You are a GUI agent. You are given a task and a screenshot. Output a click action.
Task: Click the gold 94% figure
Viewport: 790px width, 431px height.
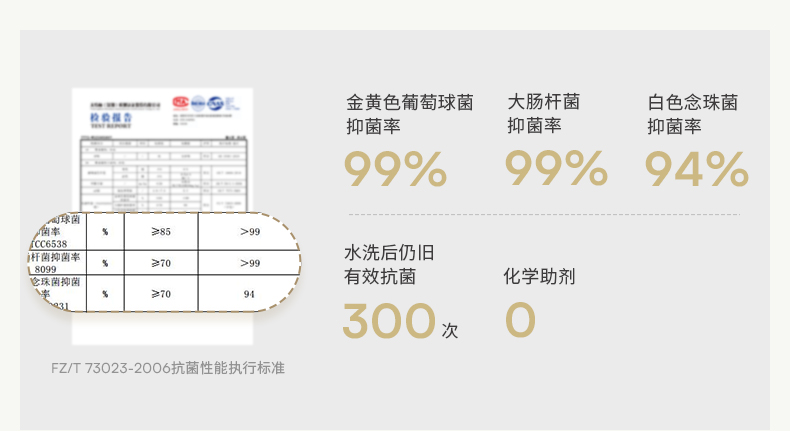click(696, 169)
